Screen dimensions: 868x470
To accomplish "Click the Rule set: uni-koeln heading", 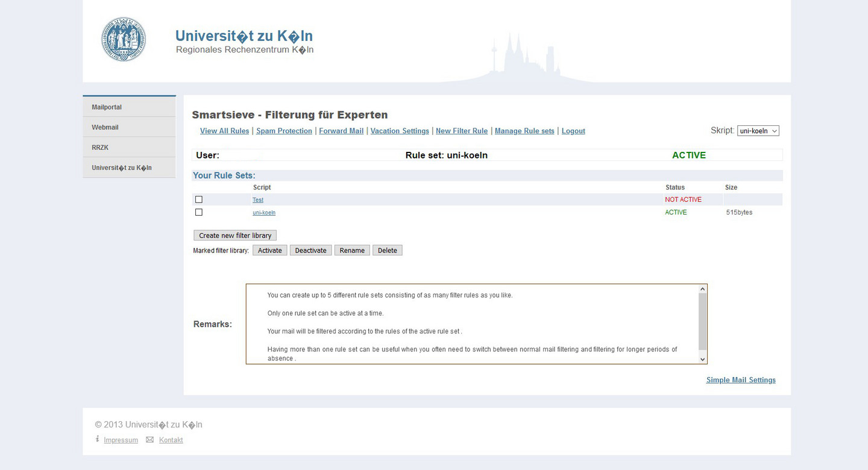I will tap(446, 155).
